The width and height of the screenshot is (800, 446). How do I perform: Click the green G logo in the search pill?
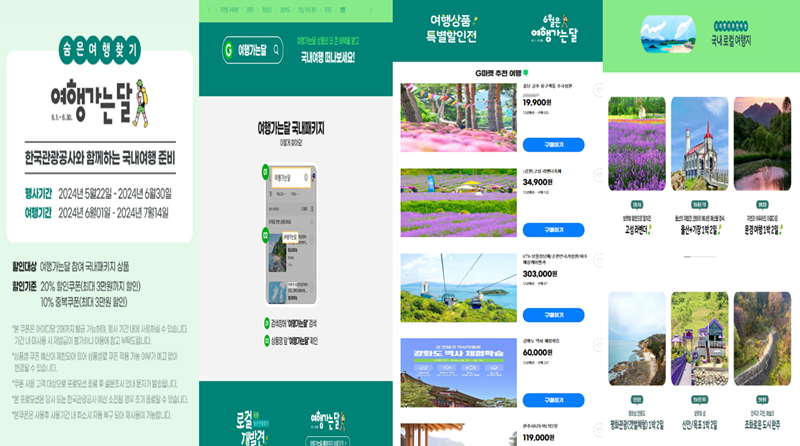point(229,50)
